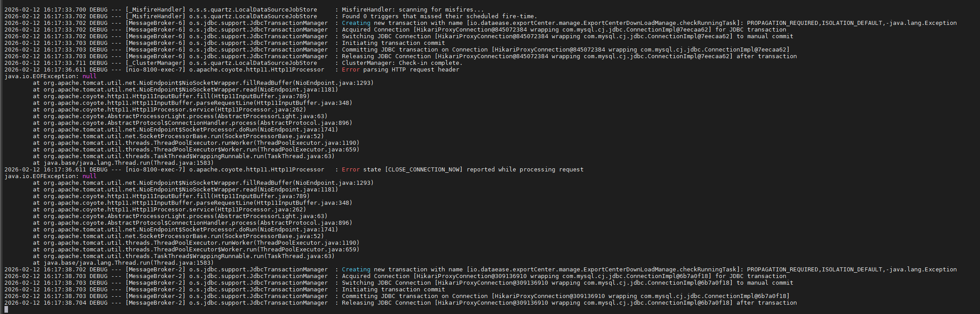Click "Initiating transaction commit" at 16:17:38.703

tap(393, 289)
